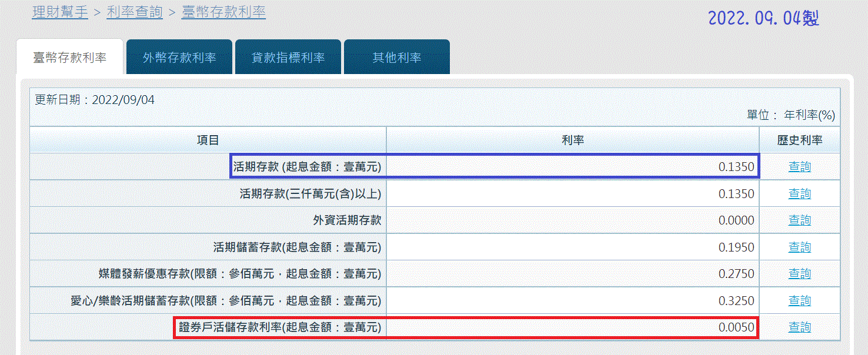Click 查詢 link in 外資活期存款 row

point(799,220)
